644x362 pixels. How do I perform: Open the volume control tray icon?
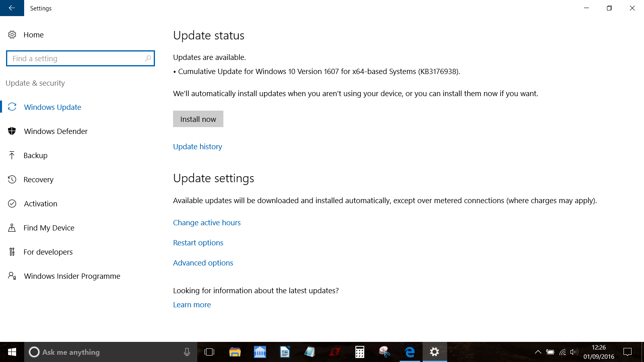point(574,352)
